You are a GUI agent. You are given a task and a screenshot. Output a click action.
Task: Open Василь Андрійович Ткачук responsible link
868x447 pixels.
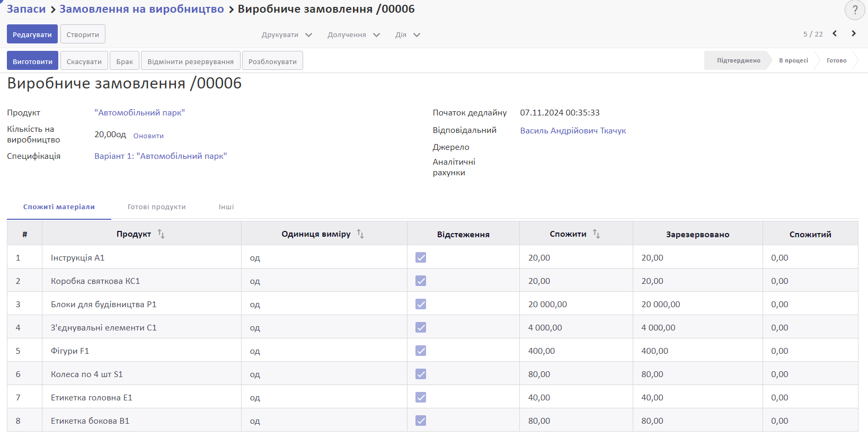[573, 131]
